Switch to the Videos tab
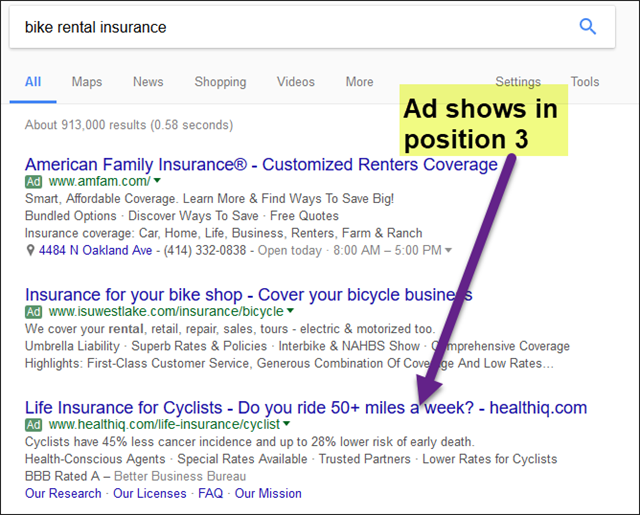This screenshot has width=640, height=515. pyautogui.click(x=296, y=82)
